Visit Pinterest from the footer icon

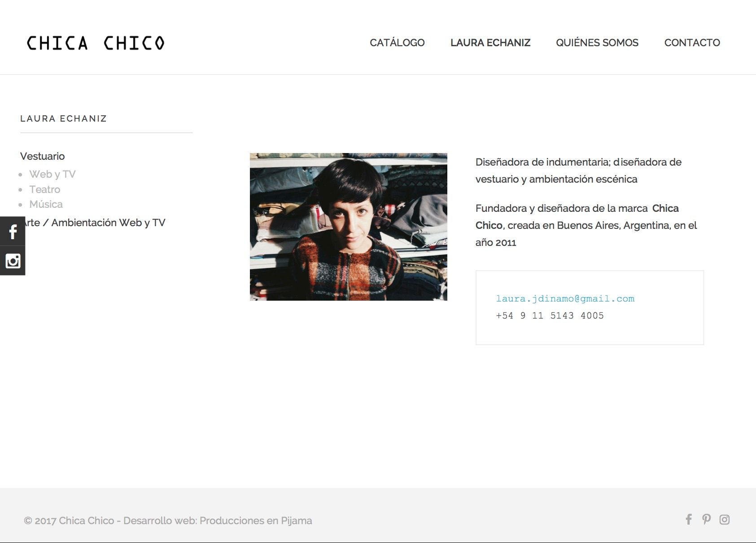coord(707,519)
